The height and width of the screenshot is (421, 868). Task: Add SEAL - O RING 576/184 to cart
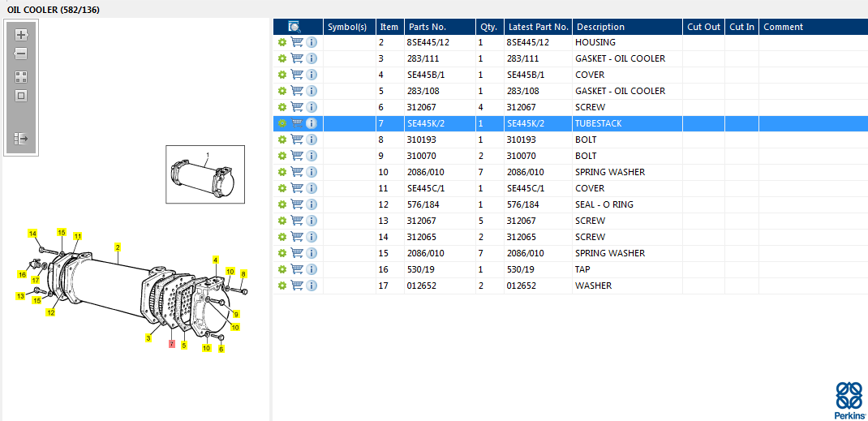coord(297,204)
